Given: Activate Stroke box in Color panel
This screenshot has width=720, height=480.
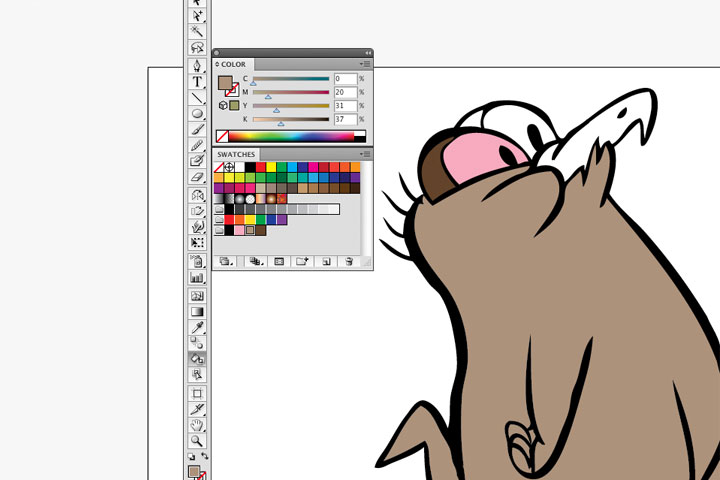Looking at the screenshot, I should click(233, 90).
